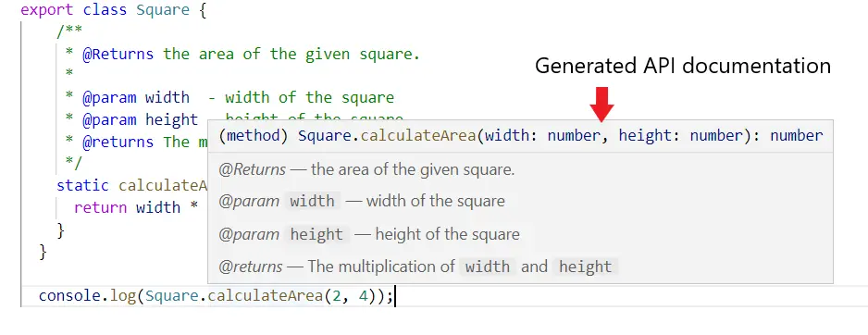Click the 'height' chip in the multiplication description
Screen dimensions: 868x335
coord(585,267)
